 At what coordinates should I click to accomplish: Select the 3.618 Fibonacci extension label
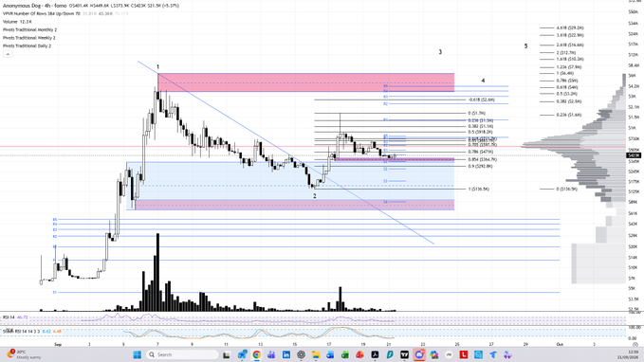coord(570,35)
